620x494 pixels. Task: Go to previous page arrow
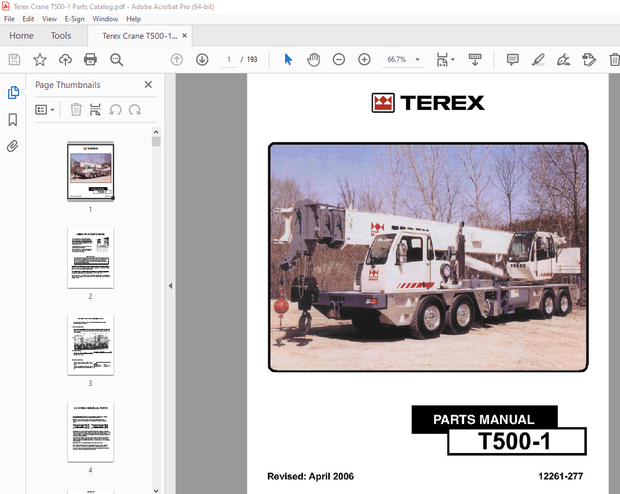[177, 60]
